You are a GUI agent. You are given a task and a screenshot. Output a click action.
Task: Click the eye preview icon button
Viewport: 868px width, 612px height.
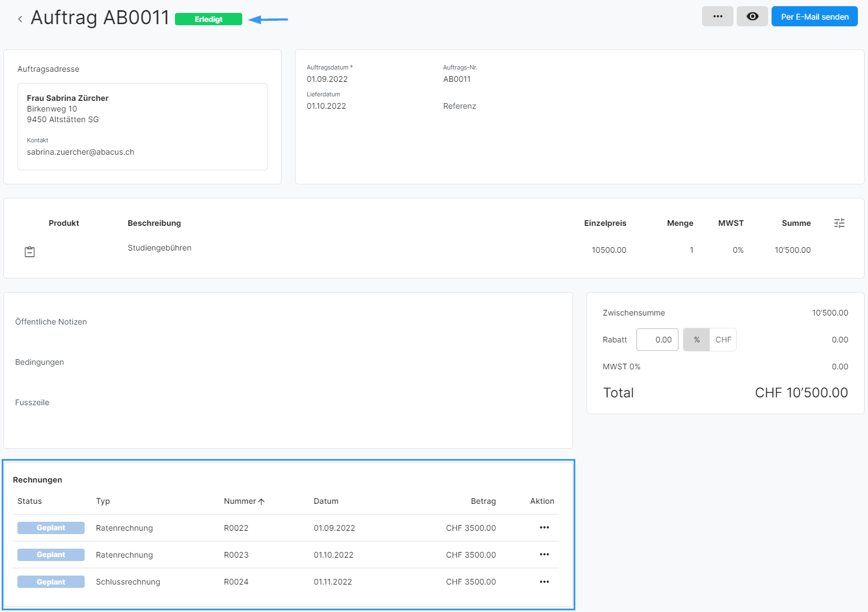(x=752, y=17)
